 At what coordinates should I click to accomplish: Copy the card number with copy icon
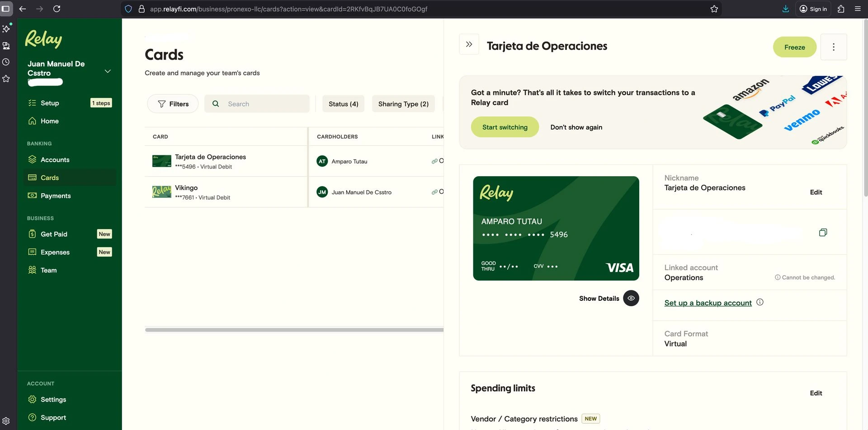(823, 233)
